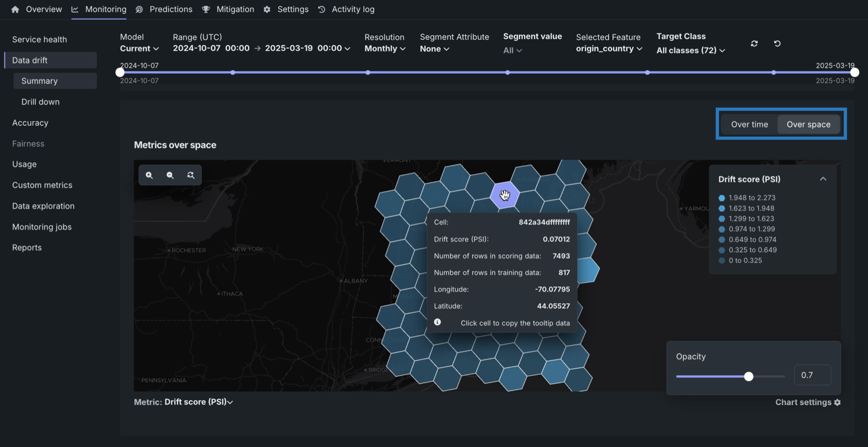
Task: Select the Over space view toggle
Action: [808, 124]
